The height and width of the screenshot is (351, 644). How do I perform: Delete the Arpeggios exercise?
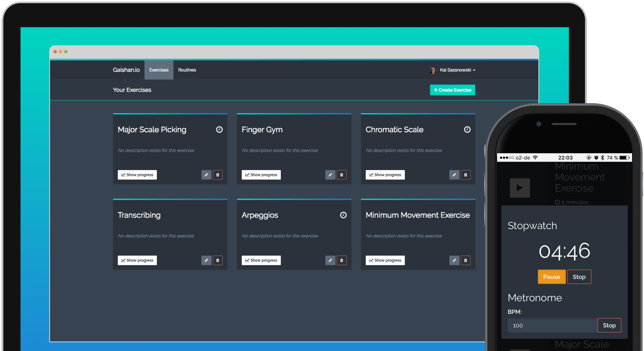341,260
